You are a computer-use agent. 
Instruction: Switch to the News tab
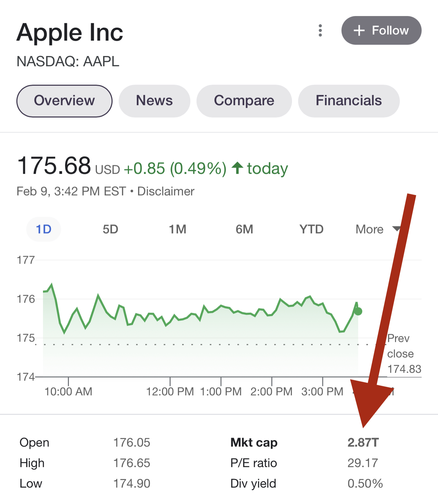click(x=154, y=101)
